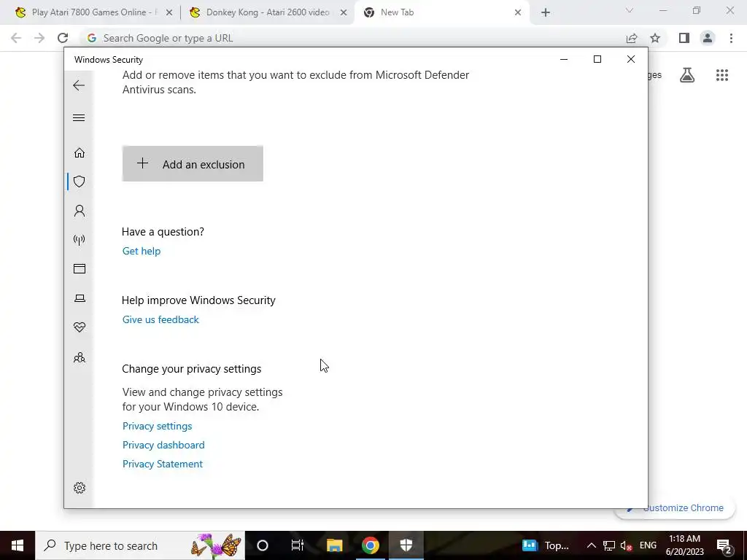Open Task View on taskbar
Viewport: 747px width, 560px height.
point(298,545)
